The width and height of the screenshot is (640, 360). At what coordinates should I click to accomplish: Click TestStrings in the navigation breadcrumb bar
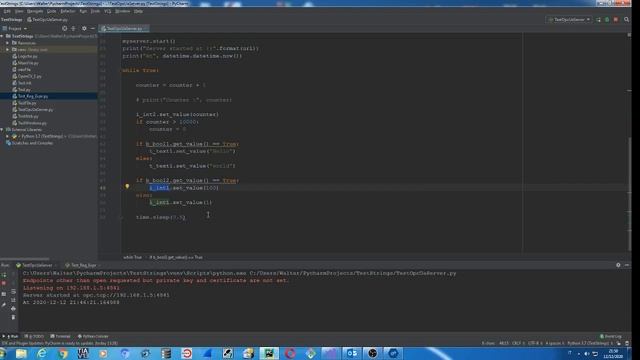pyautogui.click(x=12, y=20)
